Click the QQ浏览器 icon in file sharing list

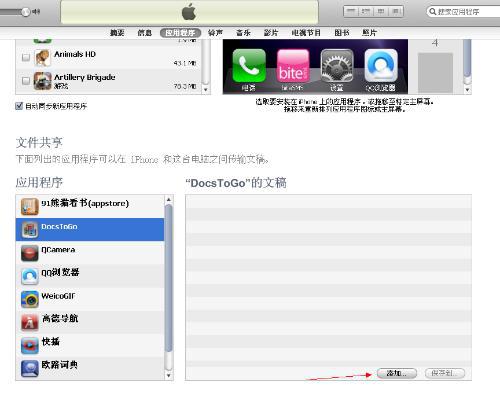pos(30,276)
